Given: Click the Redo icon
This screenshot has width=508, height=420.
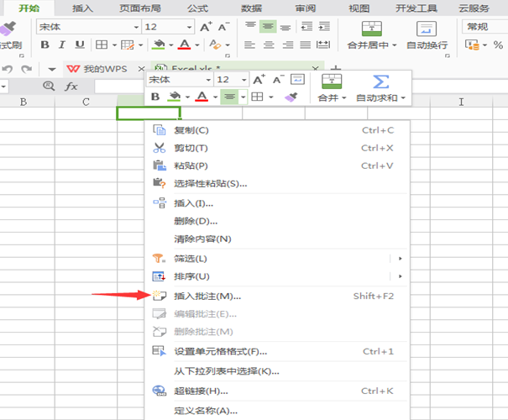Looking at the screenshot, I should (x=27, y=69).
